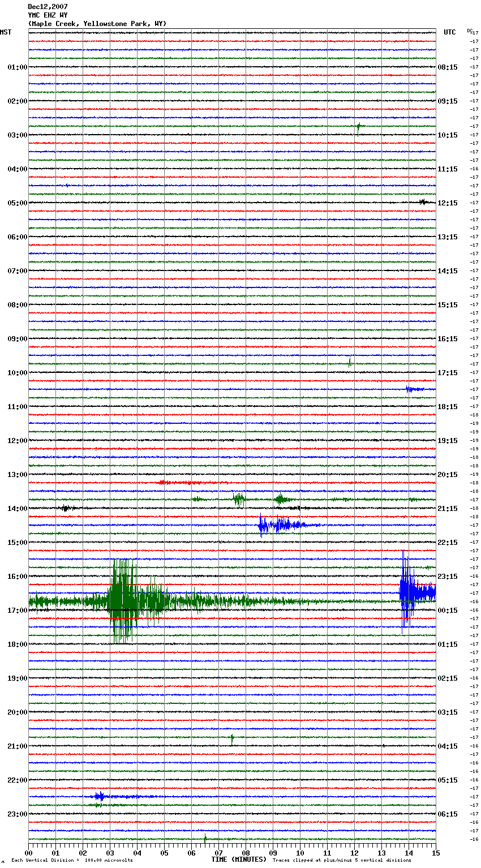Image resolution: width=481 pixels, height=868 pixels.
Task: Click the 06:00 MST time label
Action: (x=18, y=237)
